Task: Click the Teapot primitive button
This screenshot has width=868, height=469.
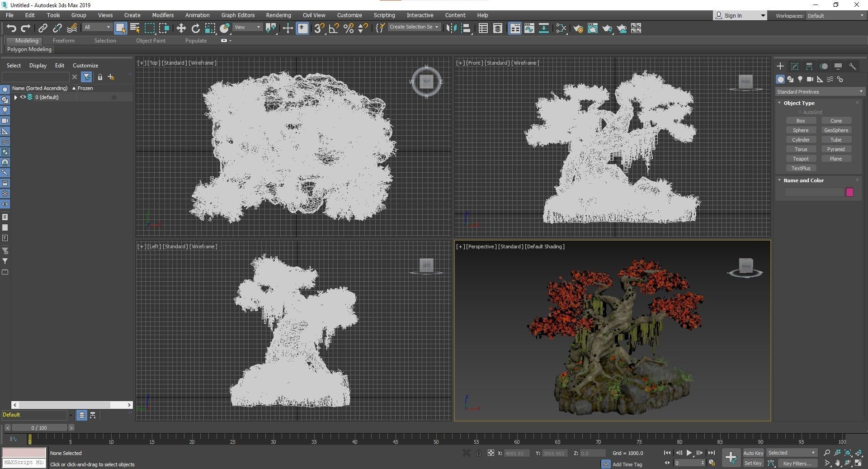Action: click(801, 159)
